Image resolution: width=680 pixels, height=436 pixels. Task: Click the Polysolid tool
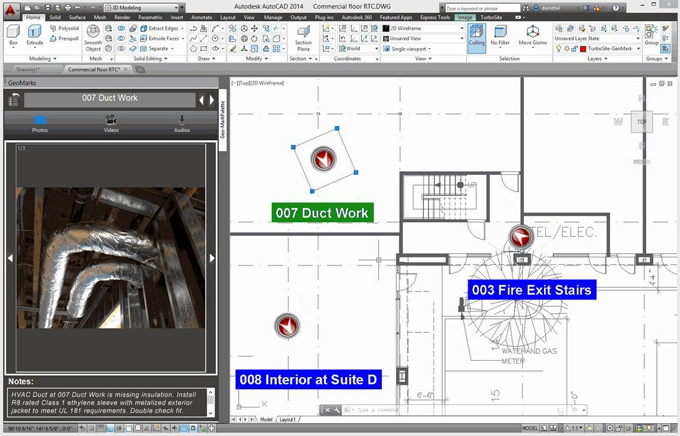[64, 28]
